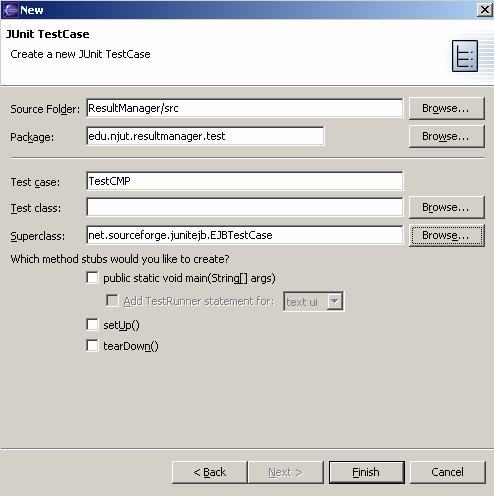The image size is (494, 496).
Task: Click the Package name input field
Action: pyautogui.click(x=205, y=136)
